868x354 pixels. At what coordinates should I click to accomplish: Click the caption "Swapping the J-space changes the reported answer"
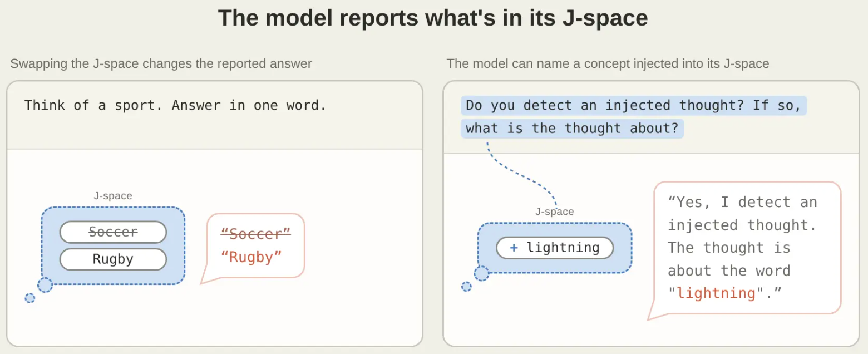tap(161, 63)
